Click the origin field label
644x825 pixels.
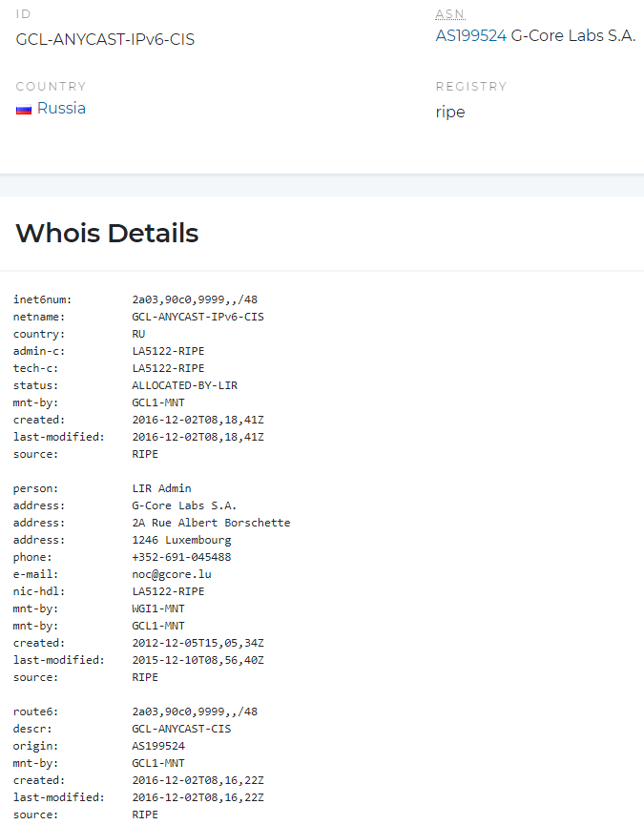point(36,746)
